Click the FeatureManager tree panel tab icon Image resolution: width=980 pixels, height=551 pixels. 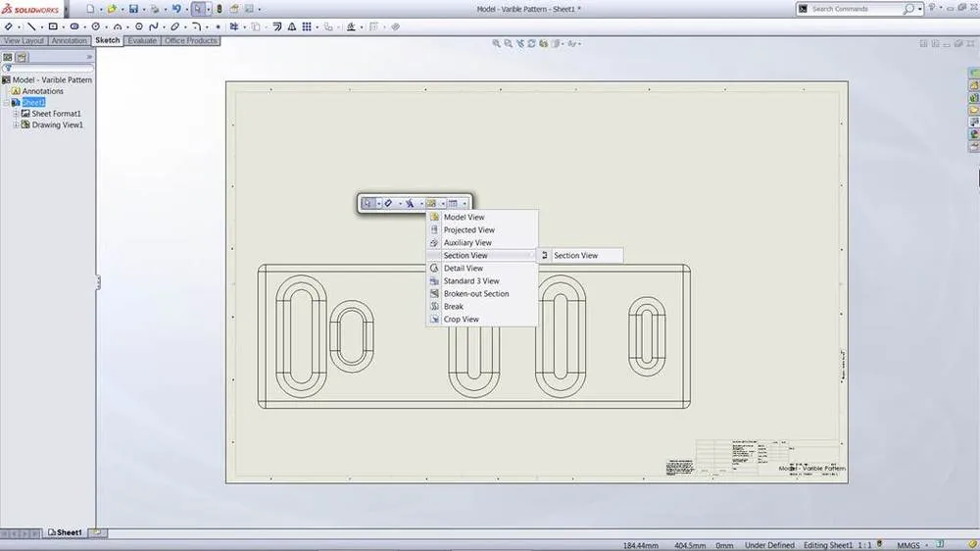point(8,57)
